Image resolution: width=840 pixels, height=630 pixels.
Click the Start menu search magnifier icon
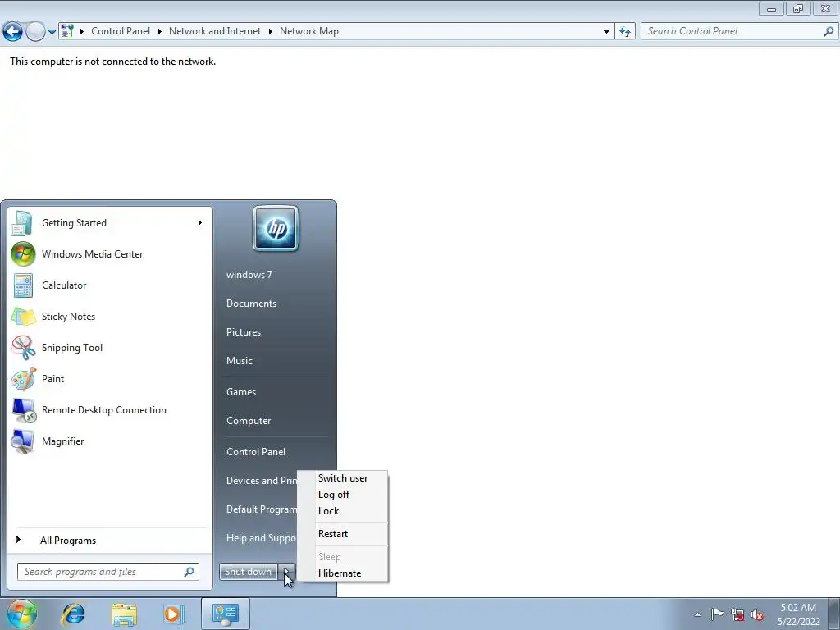click(189, 572)
